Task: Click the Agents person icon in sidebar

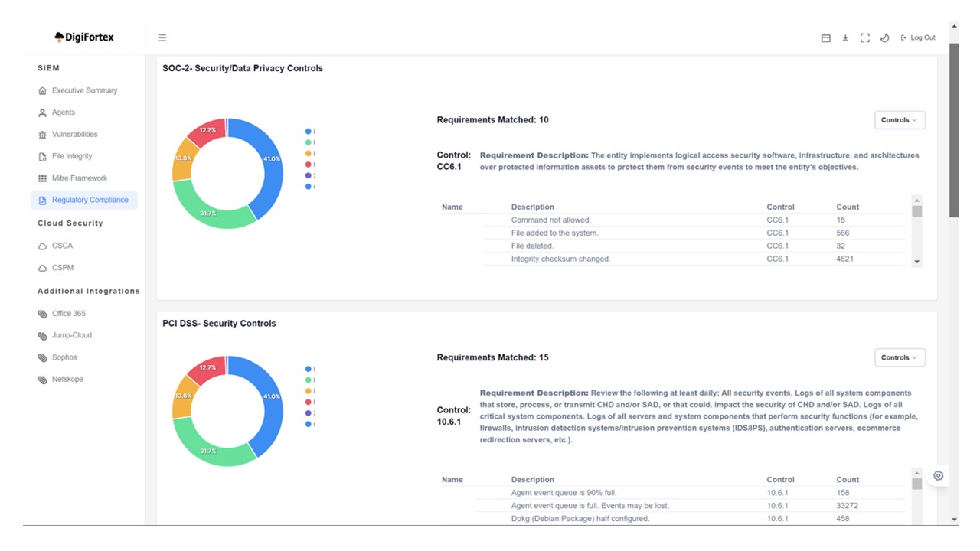Action: 43,112
